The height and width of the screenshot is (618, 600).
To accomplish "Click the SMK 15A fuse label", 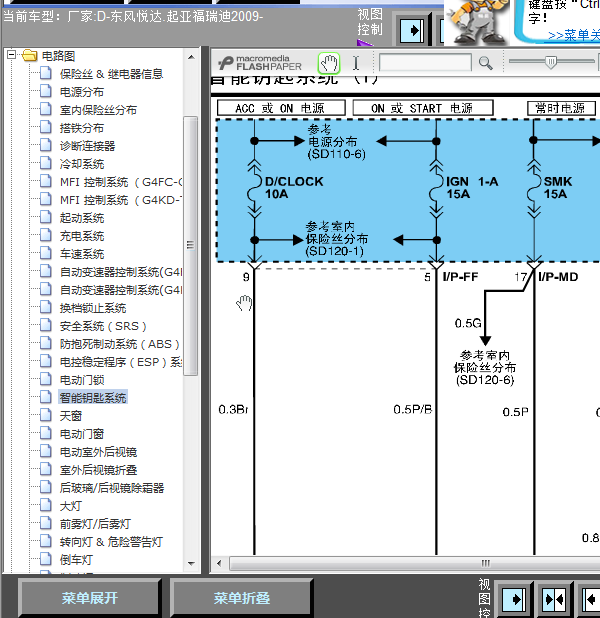I will 557,188.
